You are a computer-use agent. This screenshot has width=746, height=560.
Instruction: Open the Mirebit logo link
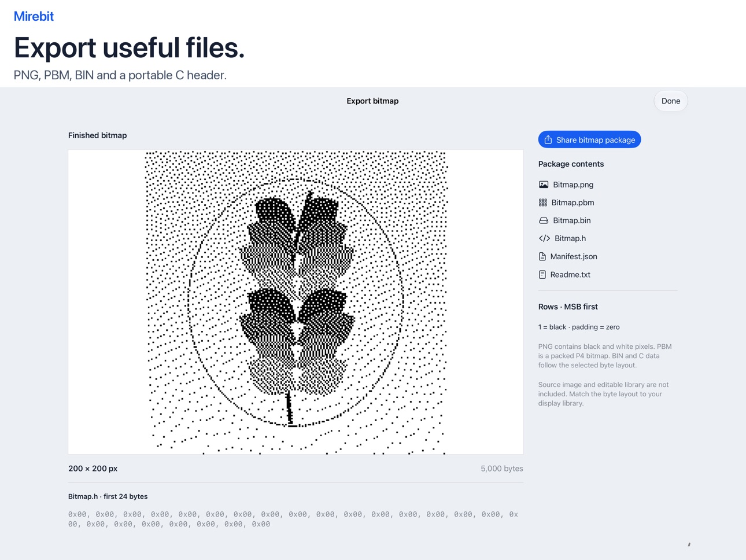[x=34, y=16]
